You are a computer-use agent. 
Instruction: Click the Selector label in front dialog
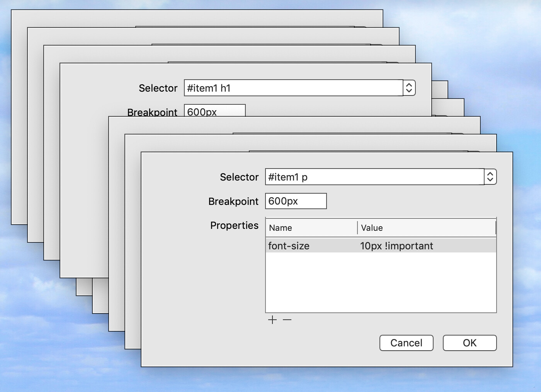239,177
